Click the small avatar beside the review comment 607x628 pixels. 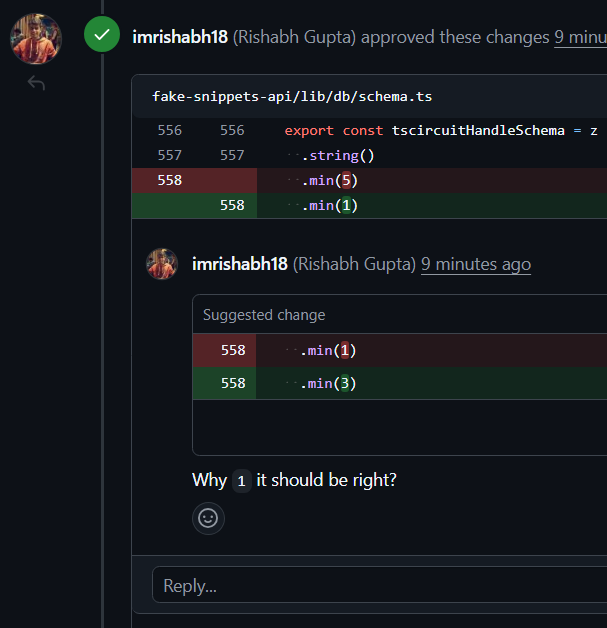click(x=162, y=264)
